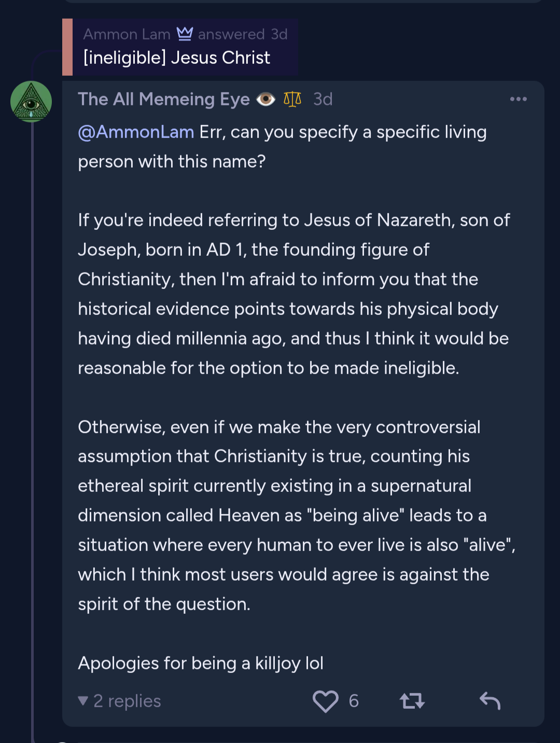Click the like count number 6
This screenshot has width=560, height=743.
click(x=354, y=701)
